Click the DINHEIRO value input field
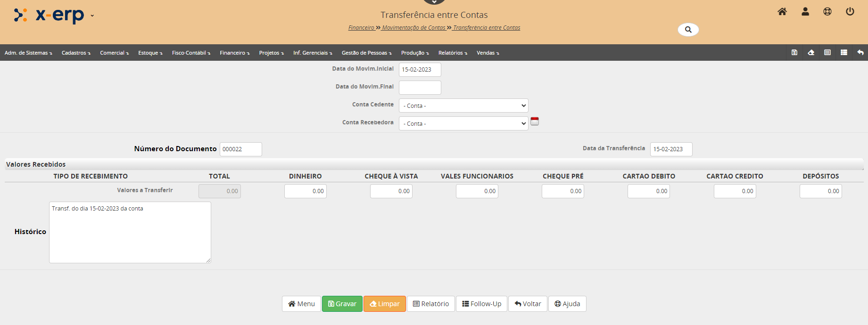The image size is (868, 325). pos(305,191)
